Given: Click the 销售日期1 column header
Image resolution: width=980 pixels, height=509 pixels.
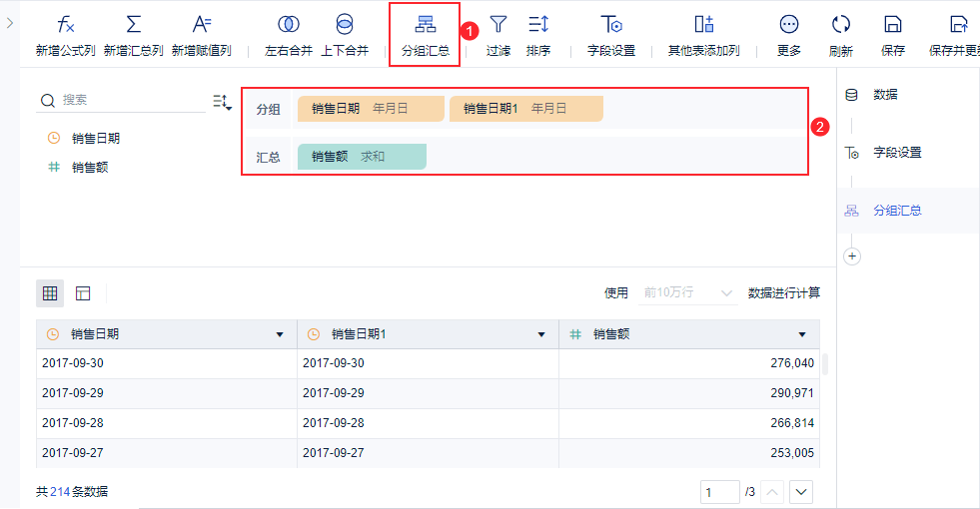Looking at the screenshot, I should point(428,334).
